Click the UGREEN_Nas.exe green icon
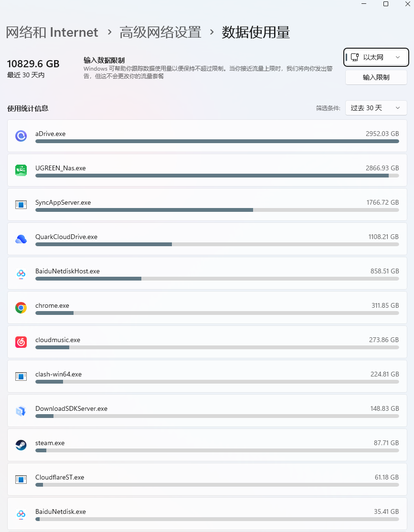 coord(21,170)
